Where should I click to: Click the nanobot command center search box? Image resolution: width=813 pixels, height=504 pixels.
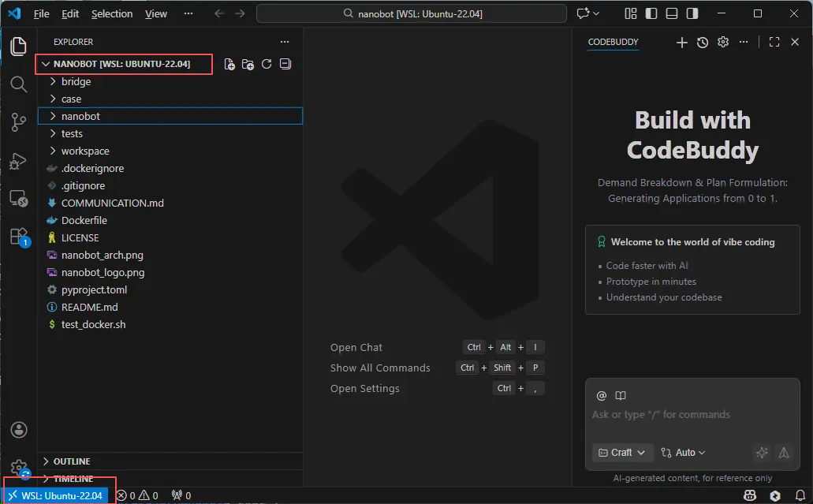412,13
